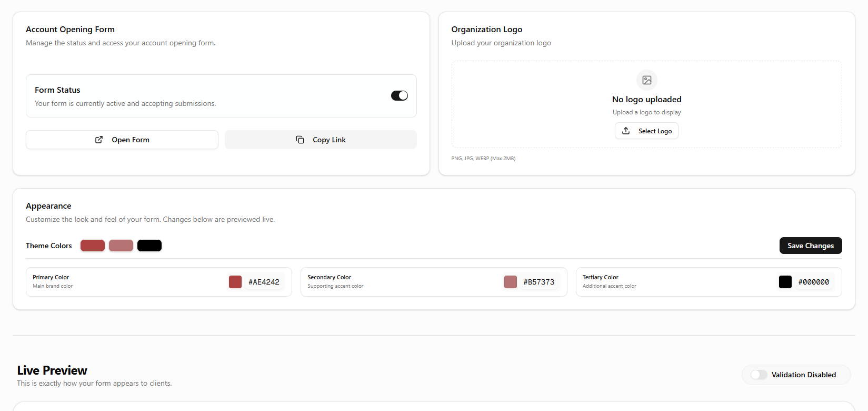This screenshot has height=411, width=868.
Task: Click the external-link icon in Open Form
Action: (x=99, y=140)
